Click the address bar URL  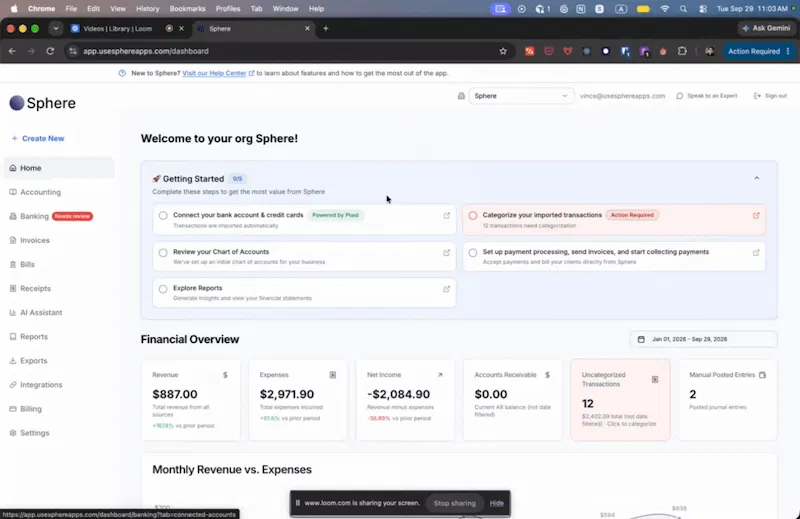point(146,51)
